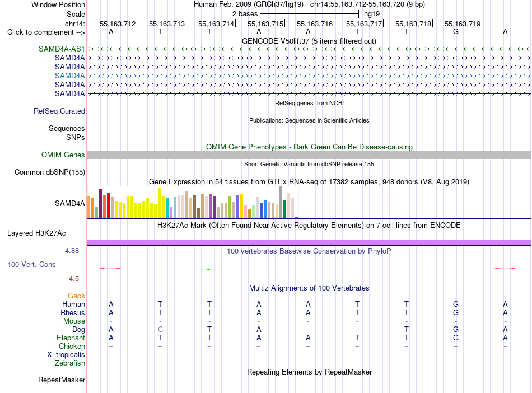Click the 100 Vert. Cons label

pyautogui.click(x=31, y=264)
